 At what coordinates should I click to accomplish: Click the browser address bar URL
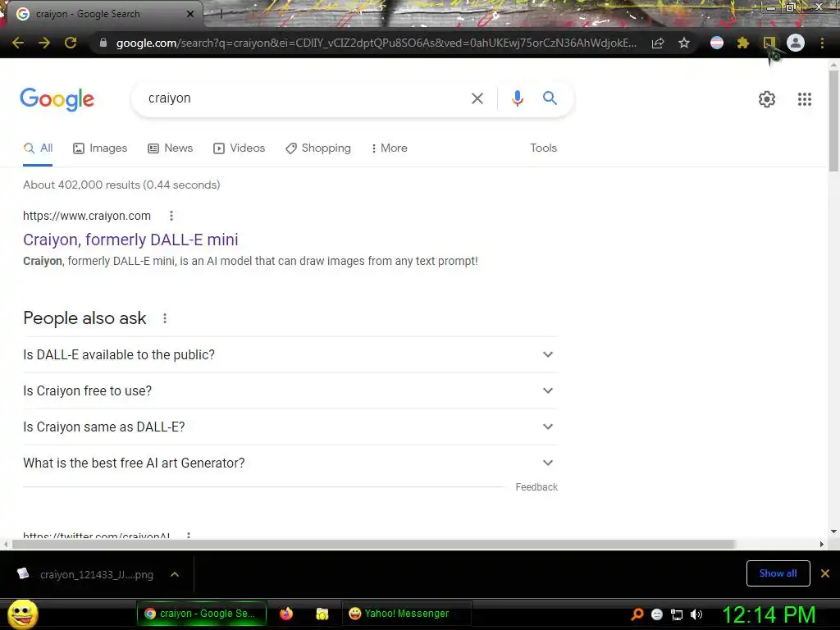[x=376, y=43]
